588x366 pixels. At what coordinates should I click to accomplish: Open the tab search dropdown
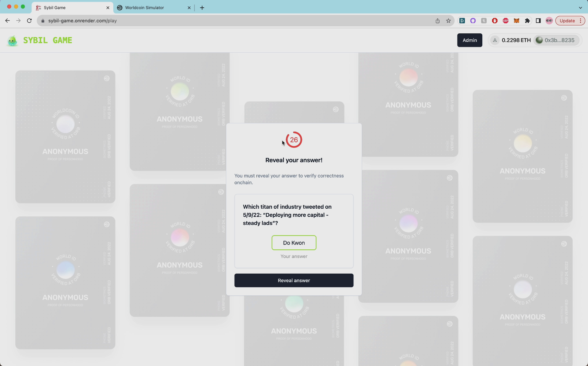click(x=580, y=8)
